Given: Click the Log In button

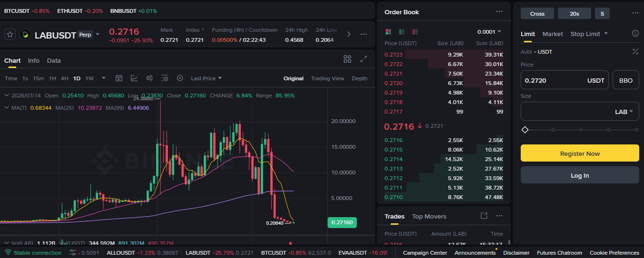Looking at the screenshot, I should 580,175.
